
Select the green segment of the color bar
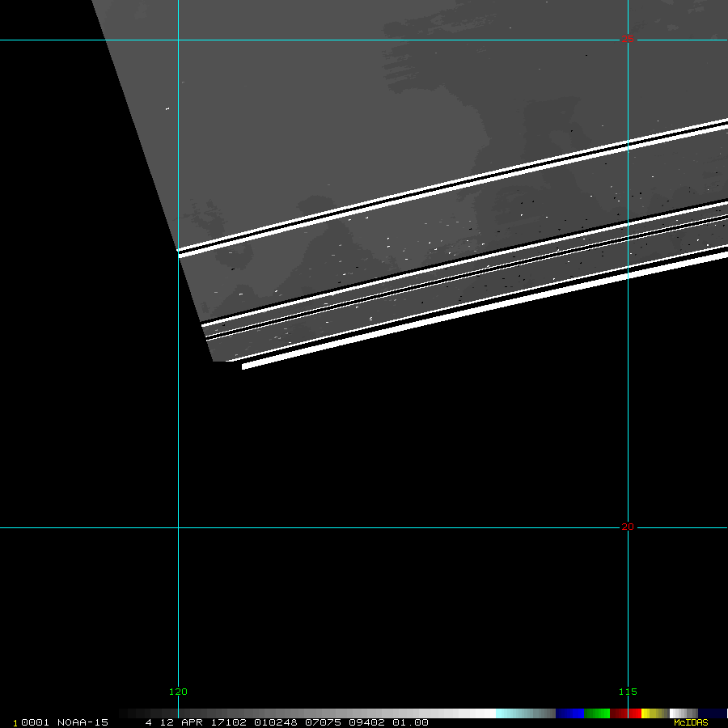(x=597, y=713)
